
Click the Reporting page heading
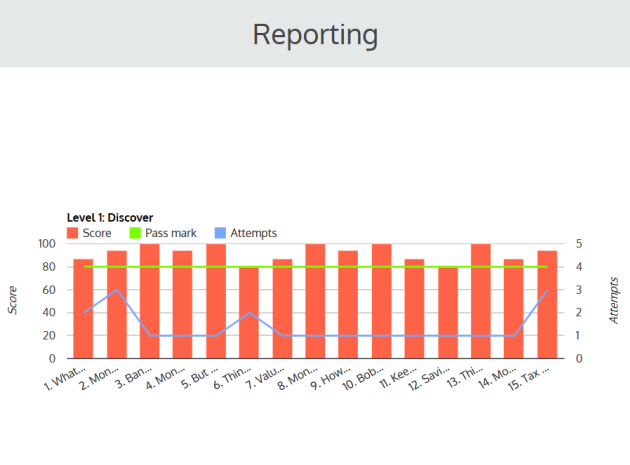tap(315, 35)
